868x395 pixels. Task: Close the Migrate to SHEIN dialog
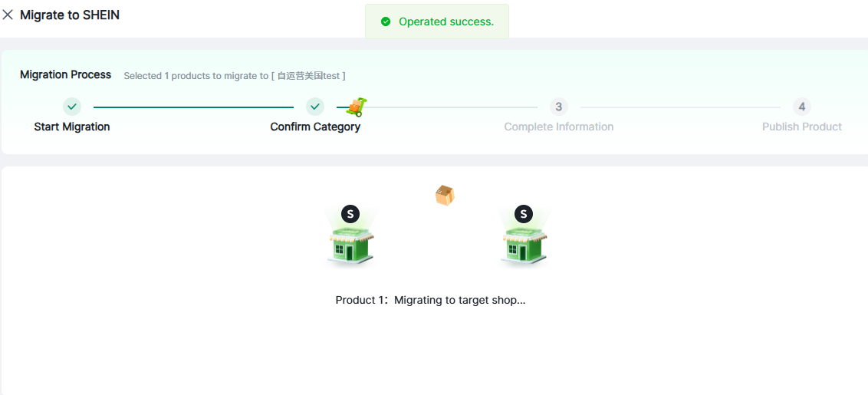click(8, 15)
